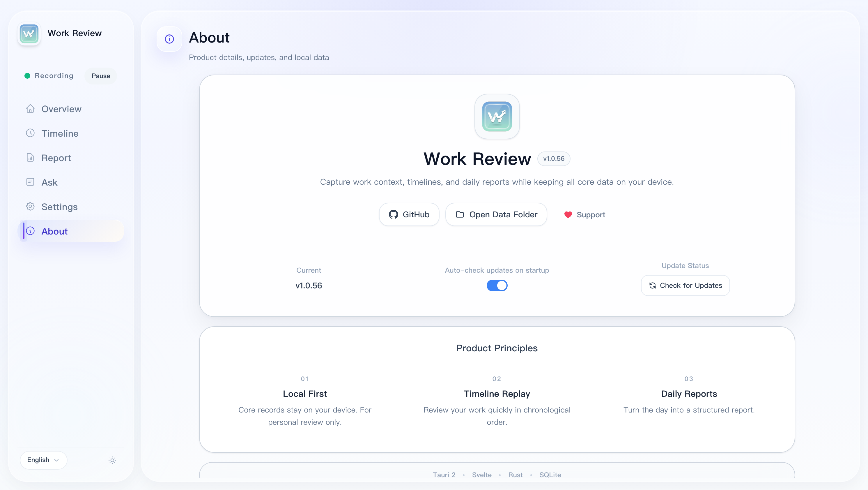Click the 'Turn the day into a structured report.' text
Screen dimensions: 868x490
689,410
